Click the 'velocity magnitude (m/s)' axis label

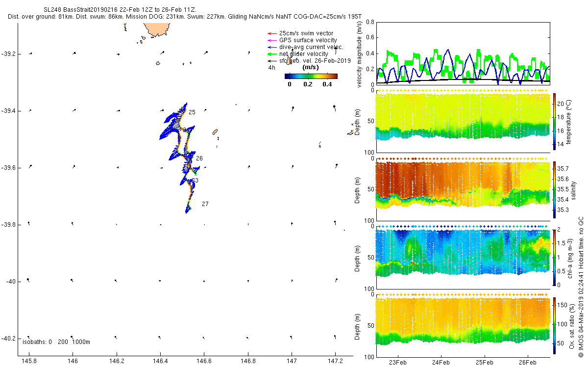click(360, 54)
